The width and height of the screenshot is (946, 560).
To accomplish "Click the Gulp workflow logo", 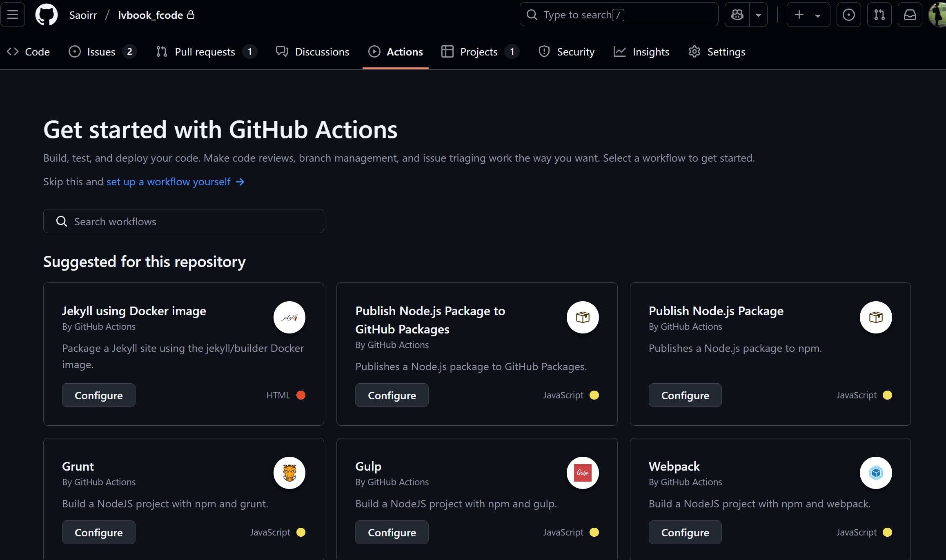I will 582,473.
